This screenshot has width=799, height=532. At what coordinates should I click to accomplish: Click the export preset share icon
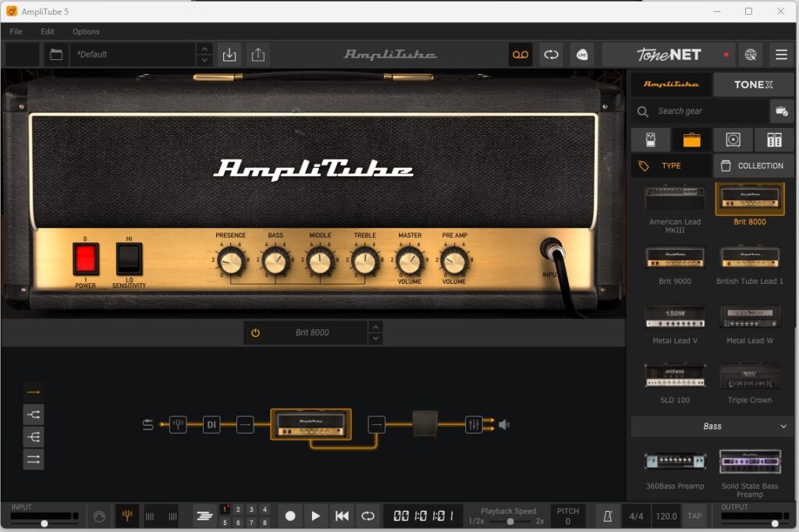258,55
